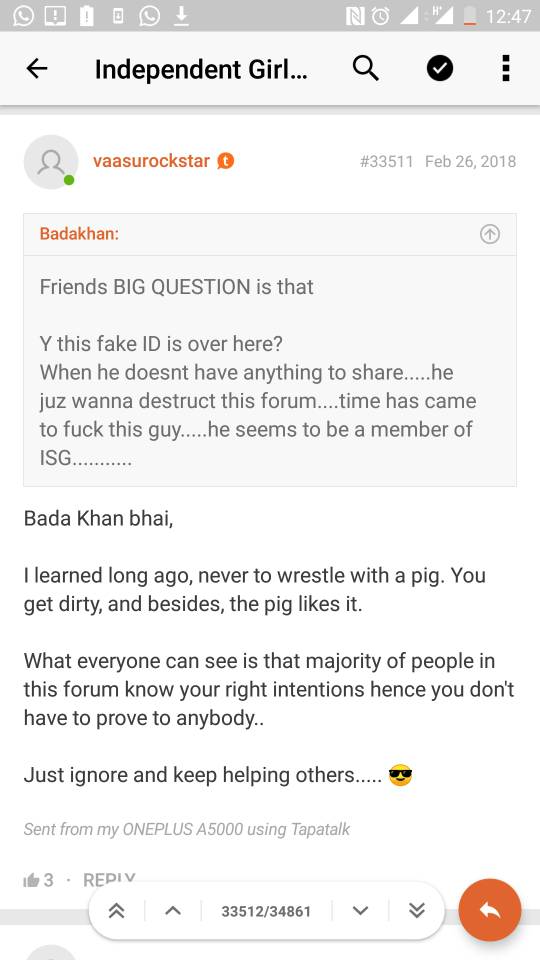Screen dimensions: 540x960
Task: Tap the back arrow in header
Action: pos(37,69)
